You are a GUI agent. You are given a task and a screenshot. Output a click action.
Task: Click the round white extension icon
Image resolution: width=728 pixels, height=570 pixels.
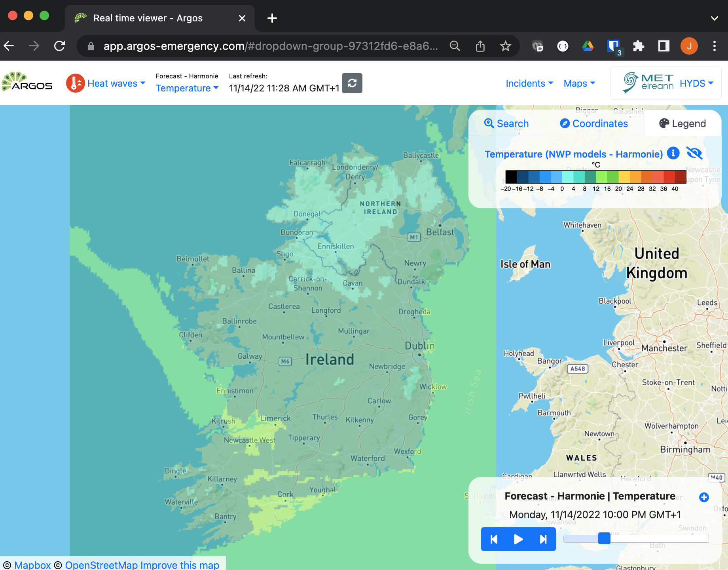tap(563, 46)
